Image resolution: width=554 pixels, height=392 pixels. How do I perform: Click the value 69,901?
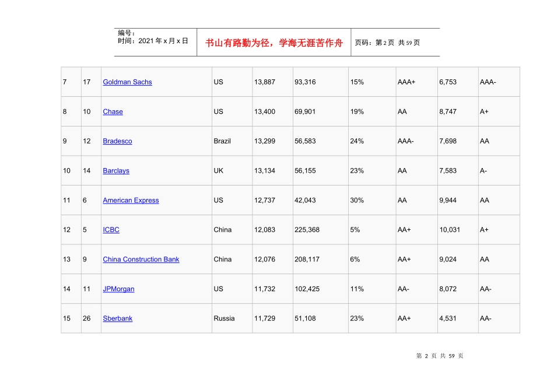(x=305, y=111)
